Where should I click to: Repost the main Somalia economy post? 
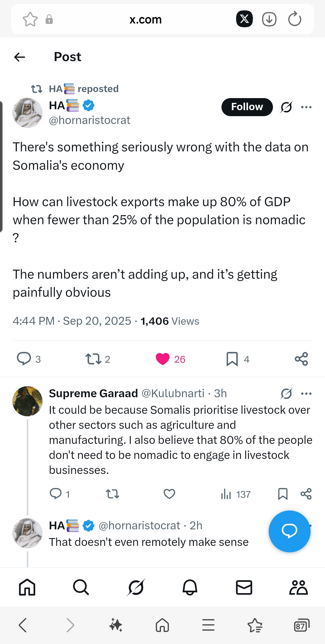point(93,359)
